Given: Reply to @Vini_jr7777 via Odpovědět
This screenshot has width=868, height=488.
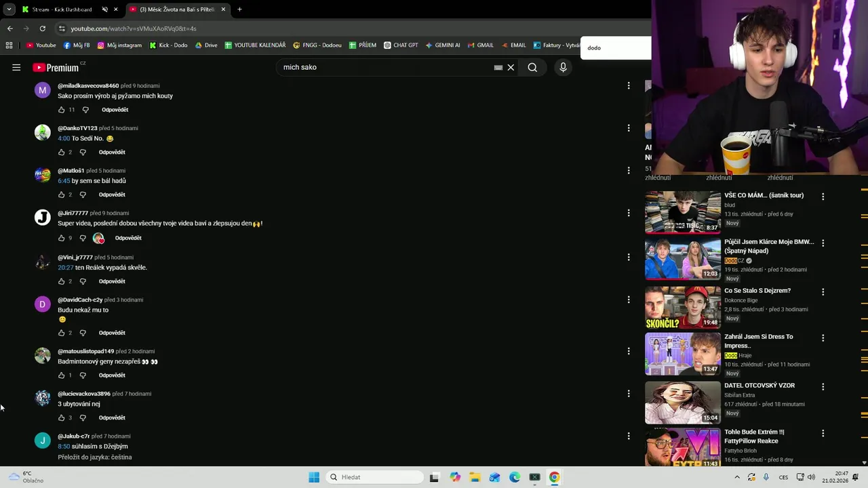Looking at the screenshot, I should 112,281.
